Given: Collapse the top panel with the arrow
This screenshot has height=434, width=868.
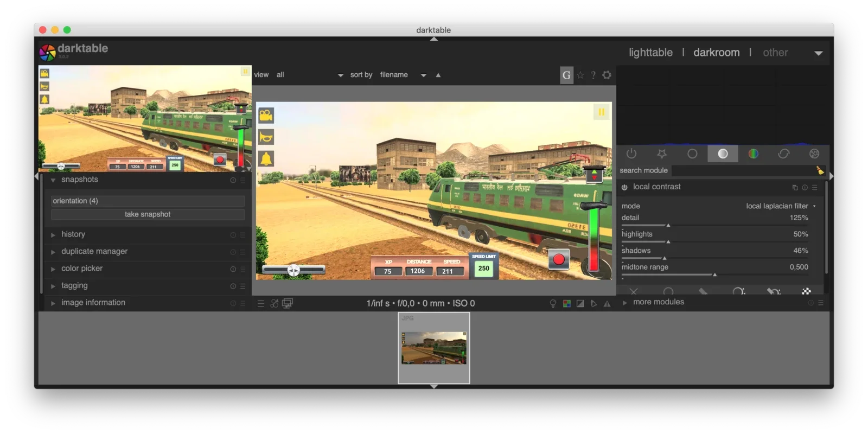Looking at the screenshot, I should point(434,39).
